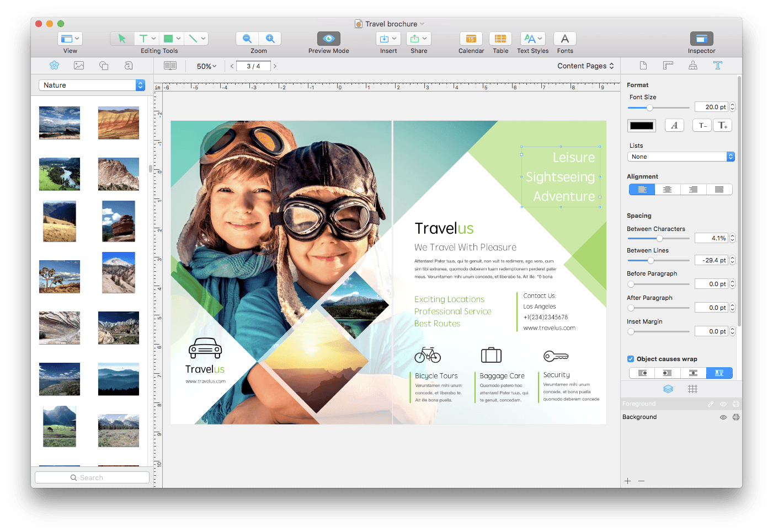The width and height of the screenshot is (773, 532).
Task: Open the Document inspector icon
Action: [x=643, y=65]
